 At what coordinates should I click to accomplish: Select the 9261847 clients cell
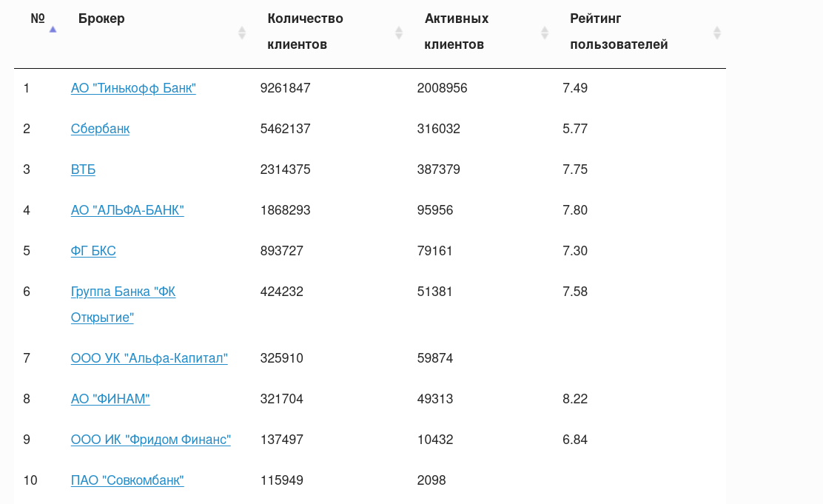click(x=286, y=88)
